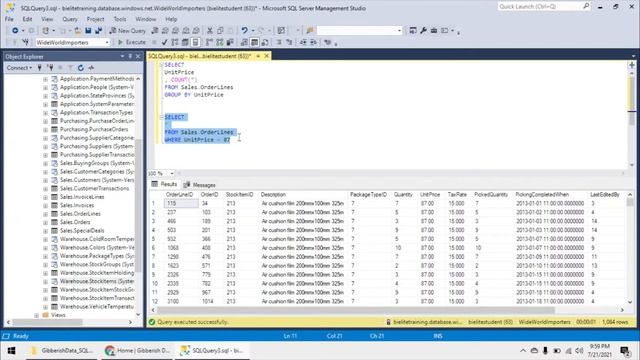The height and width of the screenshot is (360, 640).
Task: Open the Project menu
Action: click(95, 19)
